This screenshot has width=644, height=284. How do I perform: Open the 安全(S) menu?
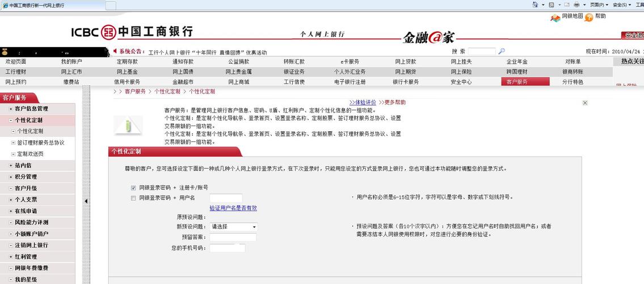622,5
